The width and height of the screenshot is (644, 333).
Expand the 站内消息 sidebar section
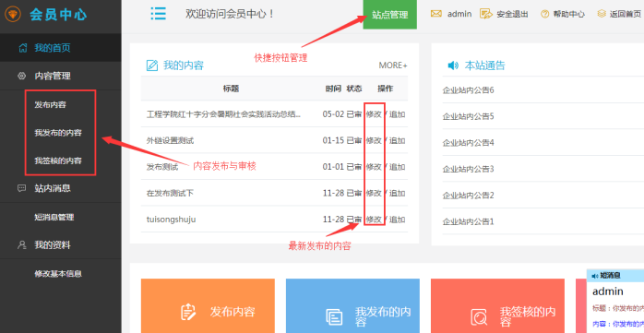pos(61,188)
